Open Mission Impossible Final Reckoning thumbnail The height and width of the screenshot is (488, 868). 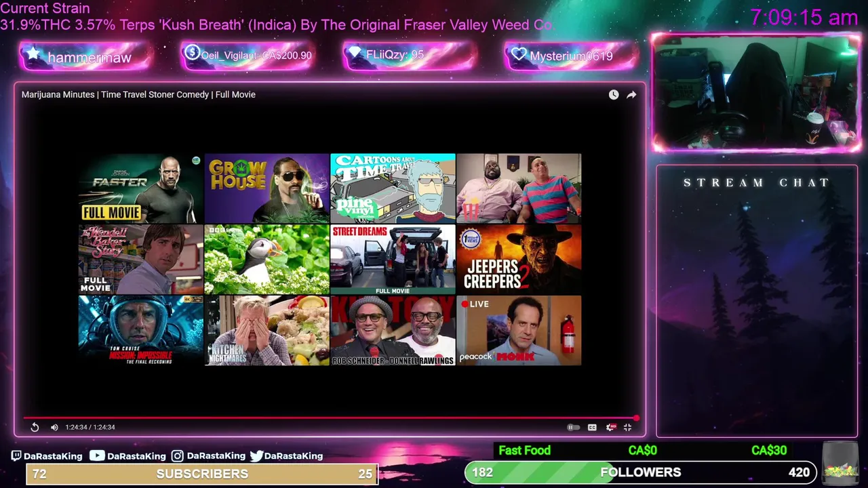click(140, 331)
